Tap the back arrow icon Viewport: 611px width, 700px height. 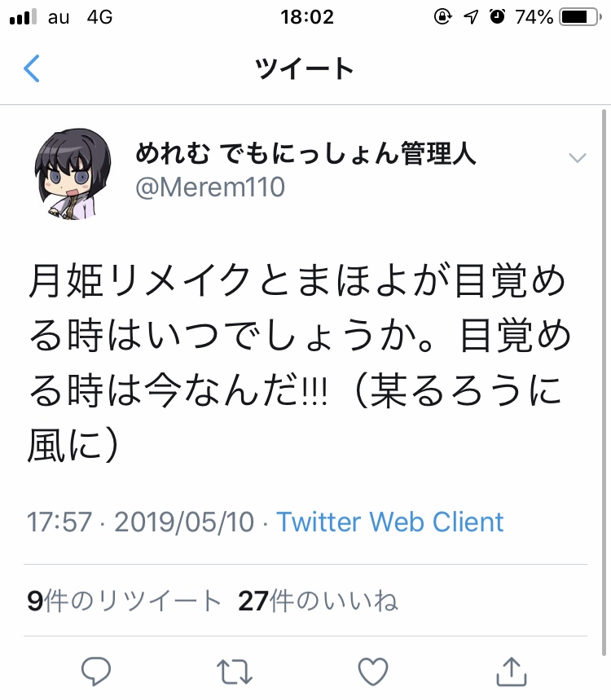click(x=31, y=68)
